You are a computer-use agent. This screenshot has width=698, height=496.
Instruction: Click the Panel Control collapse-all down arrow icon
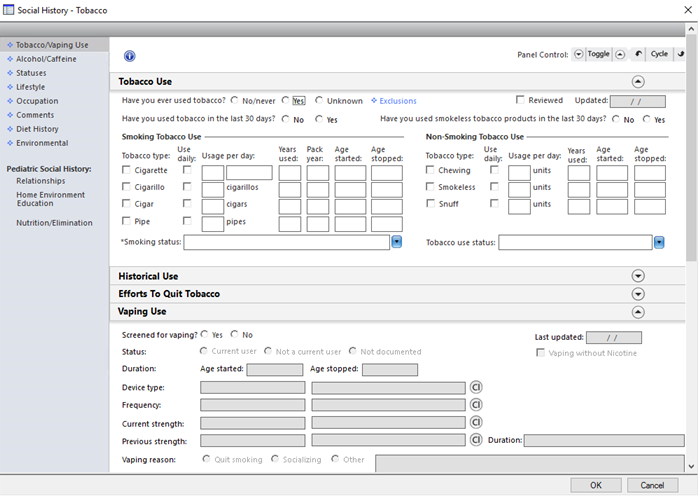(578, 54)
